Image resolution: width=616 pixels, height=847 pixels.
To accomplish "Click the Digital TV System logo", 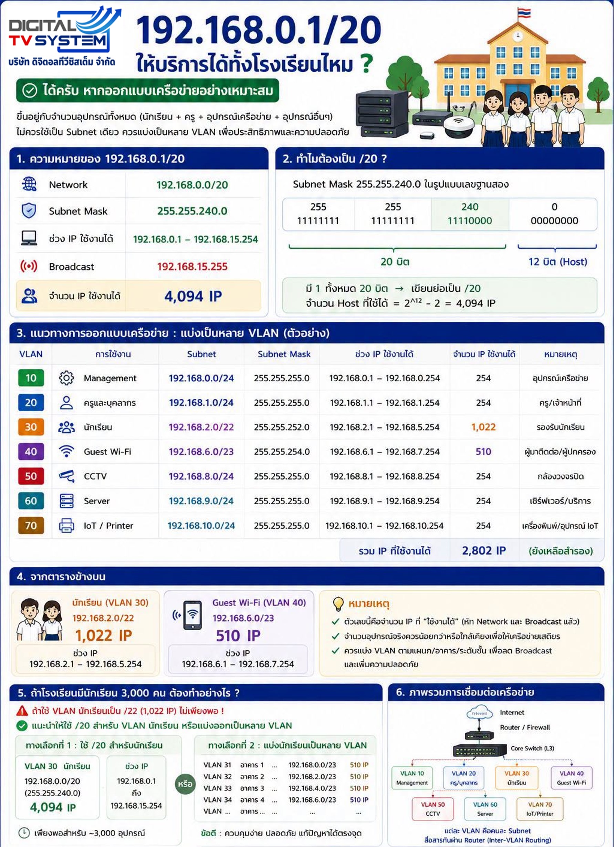I will tap(65, 35).
